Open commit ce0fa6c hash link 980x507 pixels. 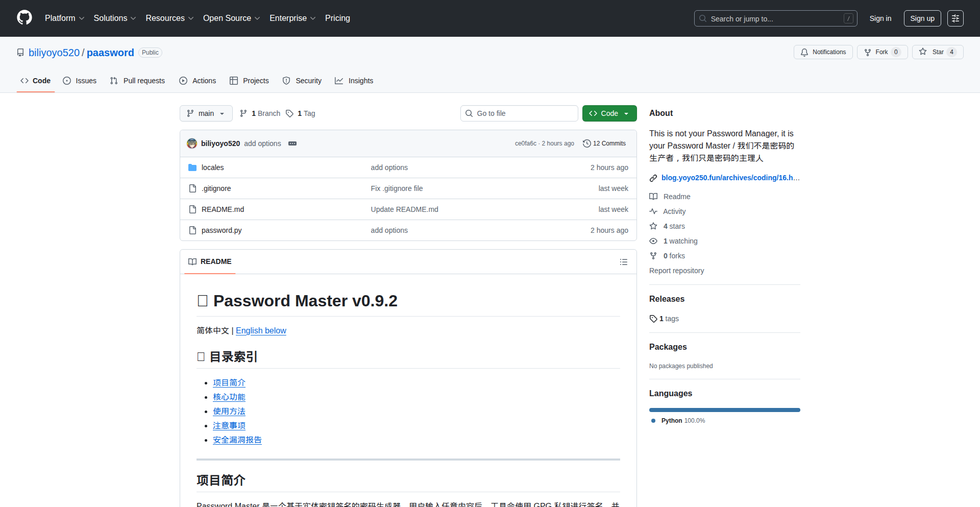(525, 143)
